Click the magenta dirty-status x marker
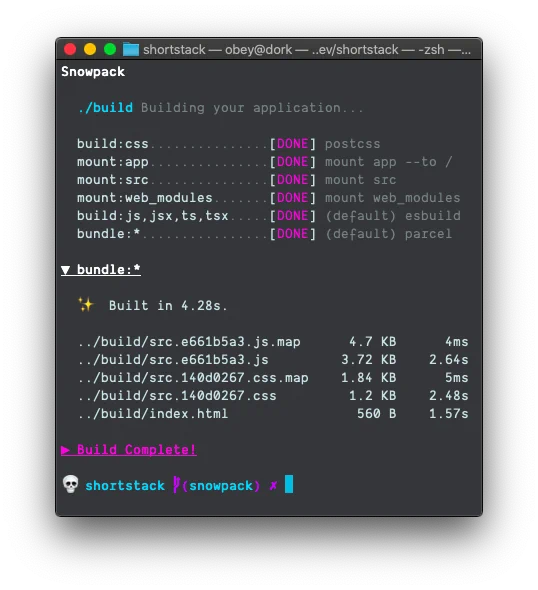The height and width of the screenshot is (590, 538). pos(274,486)
